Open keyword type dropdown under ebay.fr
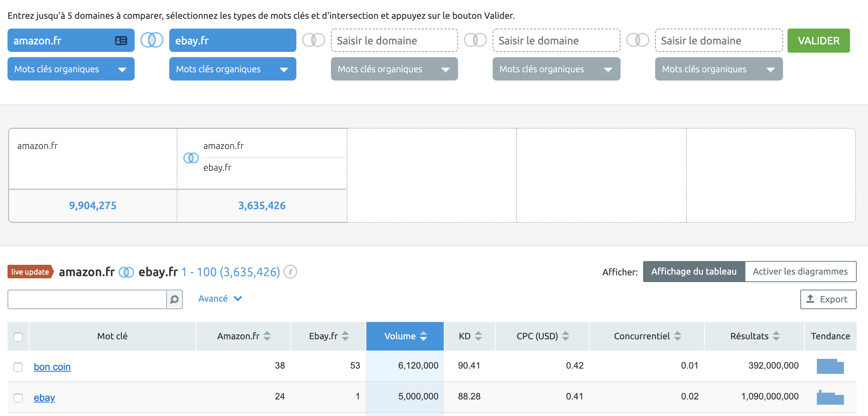868x416 pixels. tap(233, 69)
